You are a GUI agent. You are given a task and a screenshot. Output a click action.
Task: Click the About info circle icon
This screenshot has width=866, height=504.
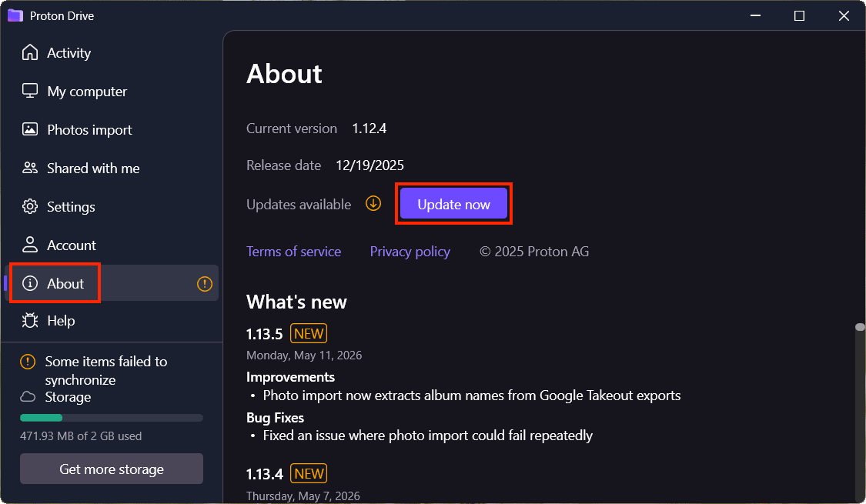(x=30, y=283)
